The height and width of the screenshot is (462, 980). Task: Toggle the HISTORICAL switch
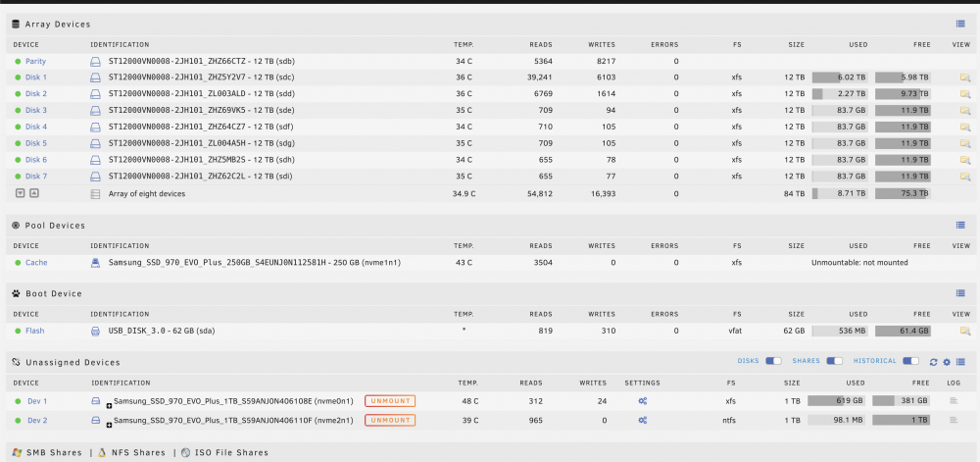[x=910, y=361]
